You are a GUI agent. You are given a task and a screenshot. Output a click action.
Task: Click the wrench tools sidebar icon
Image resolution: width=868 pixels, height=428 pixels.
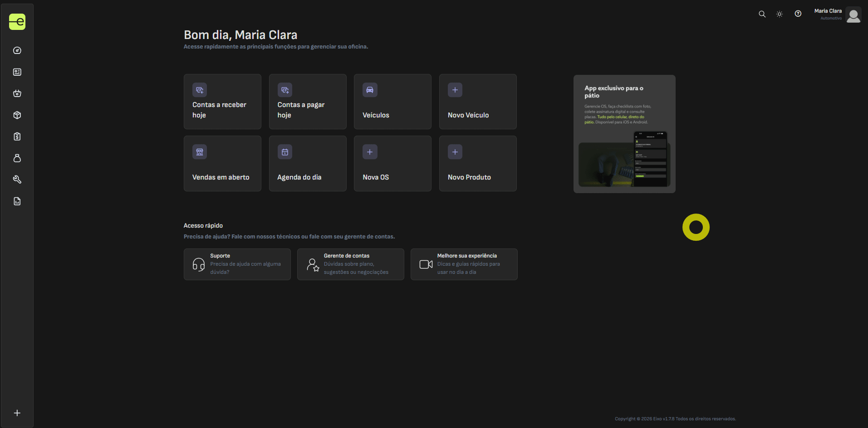coord(17,180)
